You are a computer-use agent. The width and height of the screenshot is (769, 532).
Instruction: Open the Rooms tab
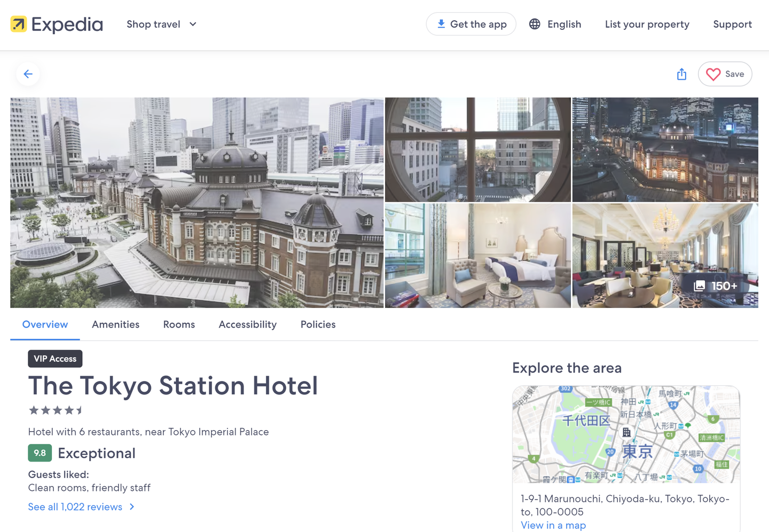[179, 324]
